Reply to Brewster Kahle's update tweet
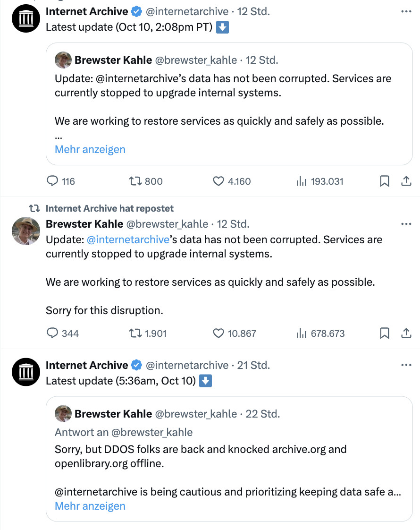Image resolution: width=420 pixels, height=530 pixels. (52, 333)
